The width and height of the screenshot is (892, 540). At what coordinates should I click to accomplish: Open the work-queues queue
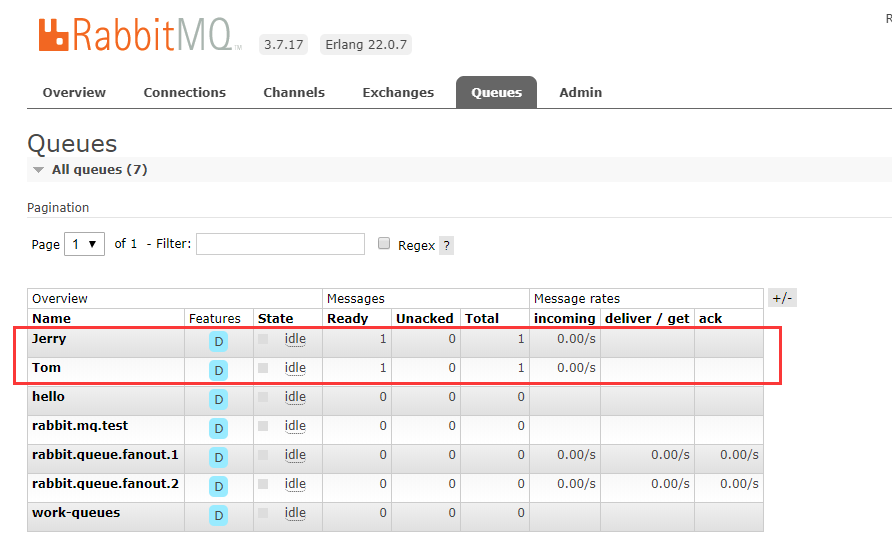tap(76, 513)
